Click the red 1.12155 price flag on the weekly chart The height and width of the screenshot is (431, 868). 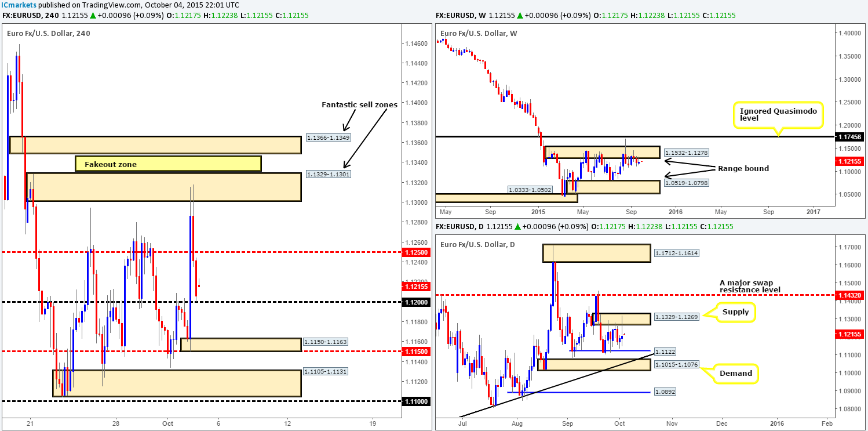click(x=848, y=161)
